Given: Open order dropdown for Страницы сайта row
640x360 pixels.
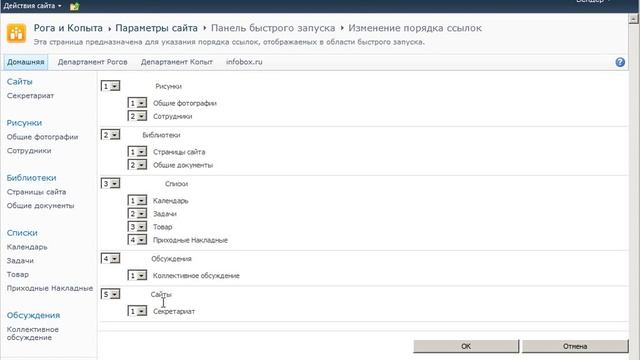Looking at the screenshot, I should pyautogui.click(x=137, y=152).
